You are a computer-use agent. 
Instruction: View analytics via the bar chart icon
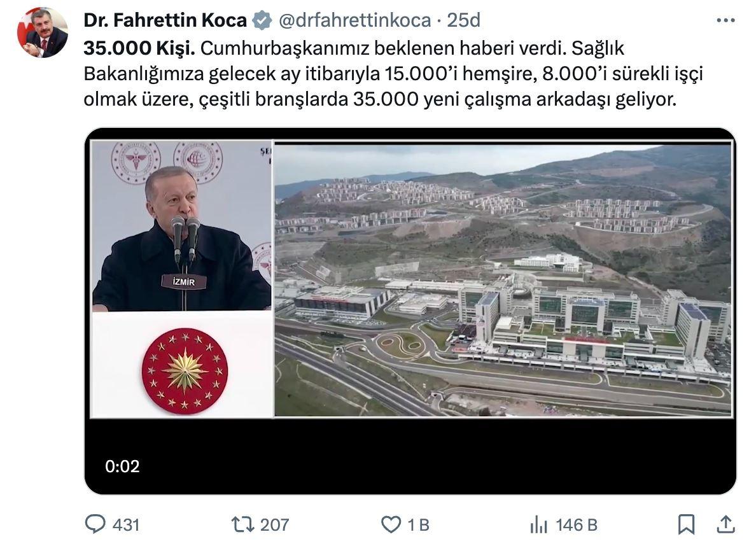click(x=538, y=524)
